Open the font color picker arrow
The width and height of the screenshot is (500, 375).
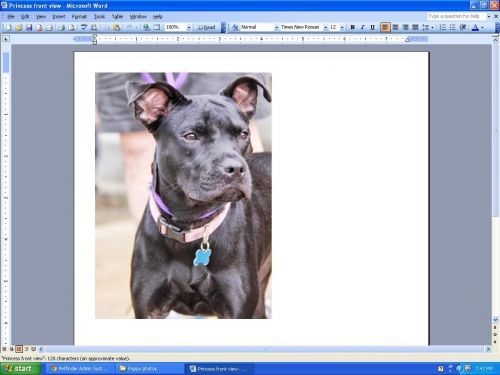click(482, 27)
